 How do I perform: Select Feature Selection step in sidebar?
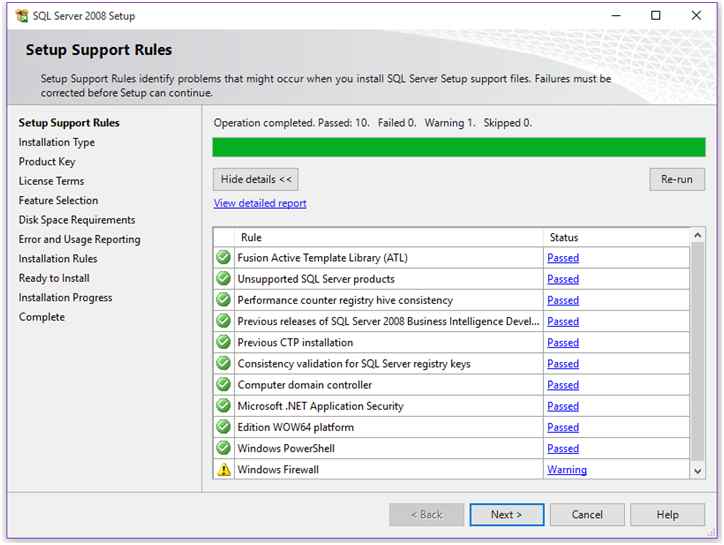58,200
